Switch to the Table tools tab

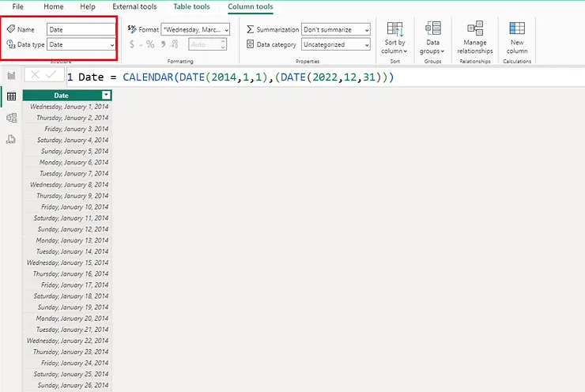click(191, 6)
